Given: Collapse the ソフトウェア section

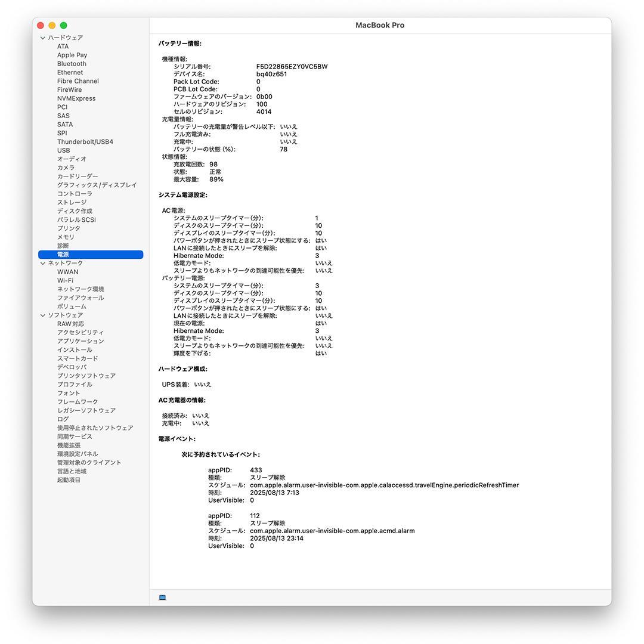Looking at the screenshot, I should (x=43, y=315).
